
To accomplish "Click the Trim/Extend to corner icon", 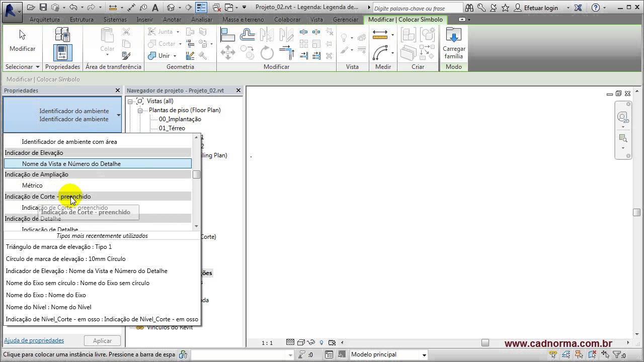I will click(x=286, y=52).
